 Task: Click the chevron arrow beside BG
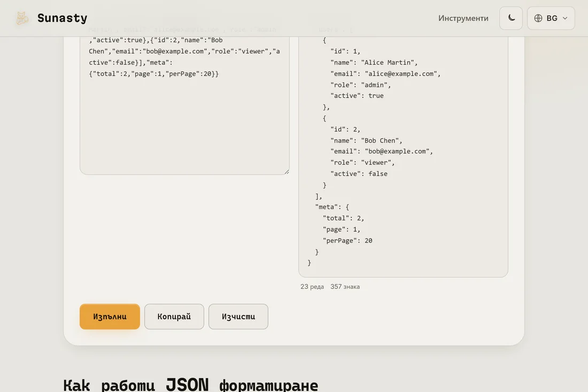565,18
